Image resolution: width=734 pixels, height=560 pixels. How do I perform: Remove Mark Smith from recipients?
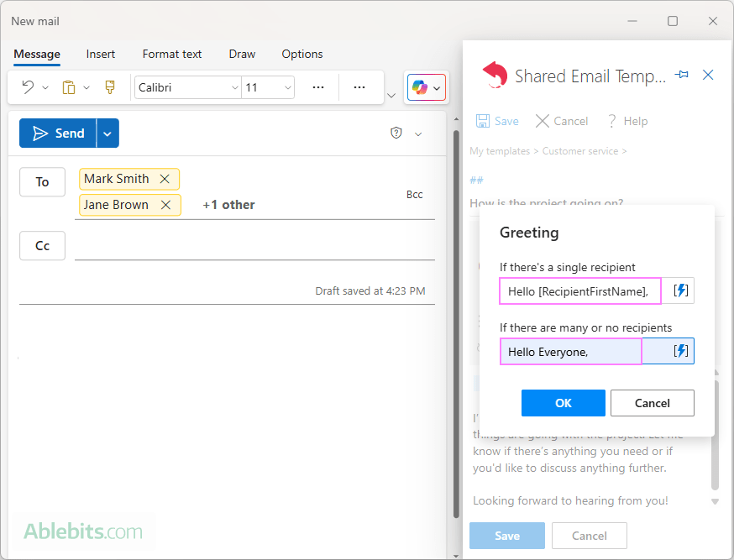pyautogui.click(x=165, y=179)
